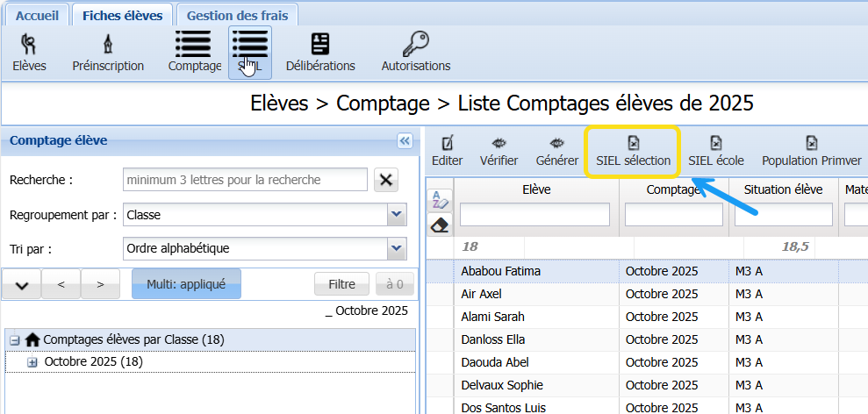This screenshot has width=868, height=414.
Task: Toggle the Multi: appliqué button
Action: 186,284
